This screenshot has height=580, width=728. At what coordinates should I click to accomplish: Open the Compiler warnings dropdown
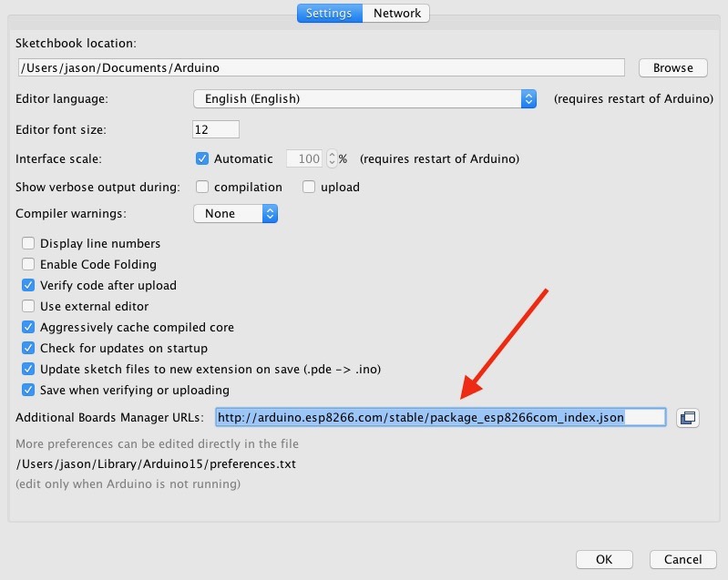click(x=235, y=213)
